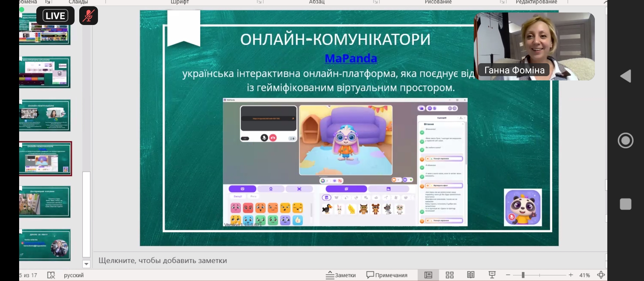
Task: Click the zoom in plus button
Action: (x=571, y=275)
